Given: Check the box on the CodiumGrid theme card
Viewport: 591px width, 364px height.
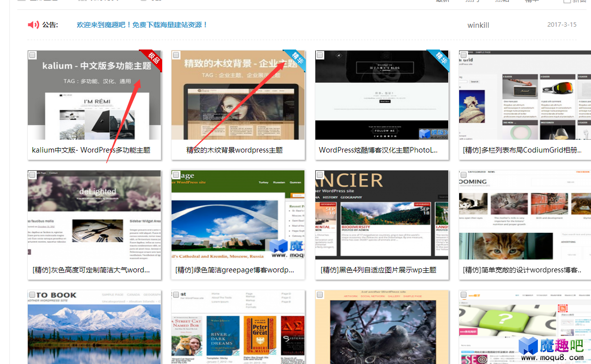Looking at the screenshot, I should [464, 55].
